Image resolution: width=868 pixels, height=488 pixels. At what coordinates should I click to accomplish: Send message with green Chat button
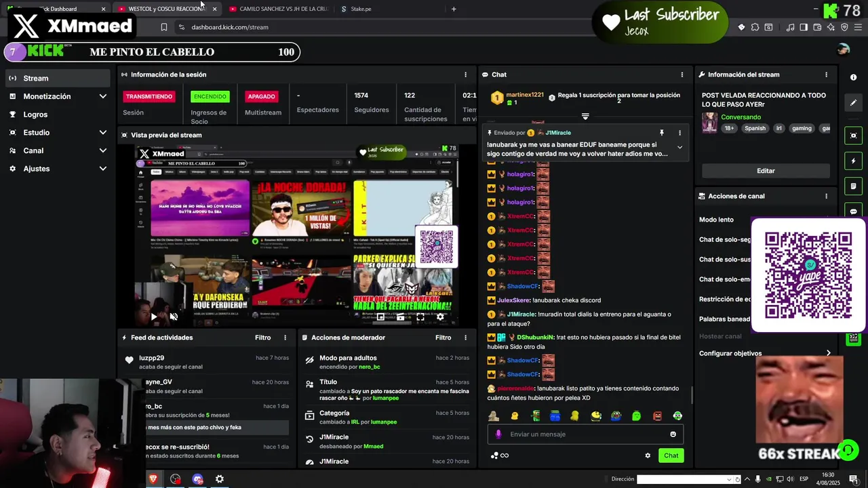point(671,455)
